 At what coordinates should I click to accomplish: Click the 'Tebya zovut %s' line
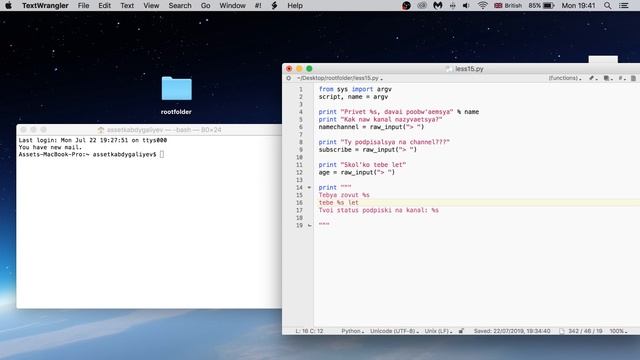344,195
